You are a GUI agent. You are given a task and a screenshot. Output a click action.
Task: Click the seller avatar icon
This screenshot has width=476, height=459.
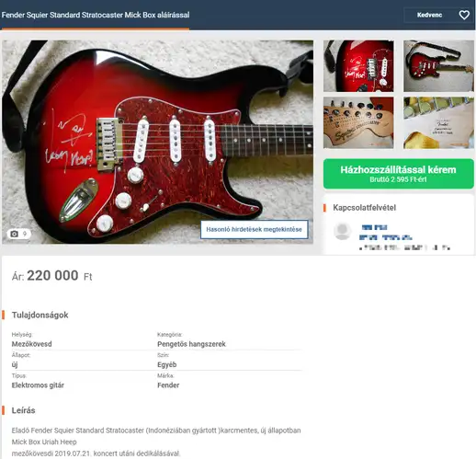343,231
